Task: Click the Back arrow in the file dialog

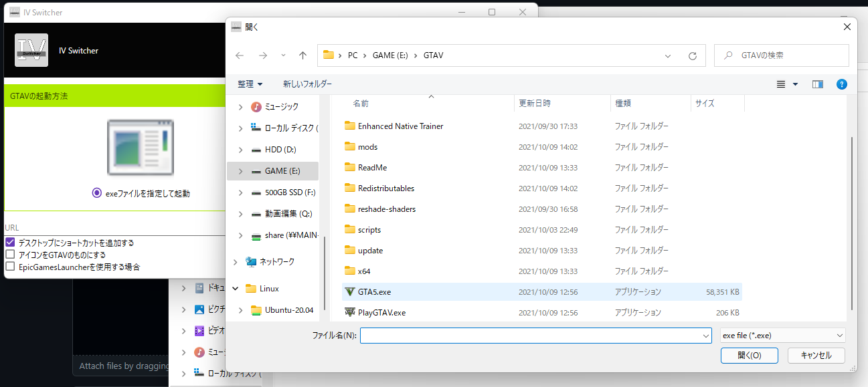Action: 240,55
